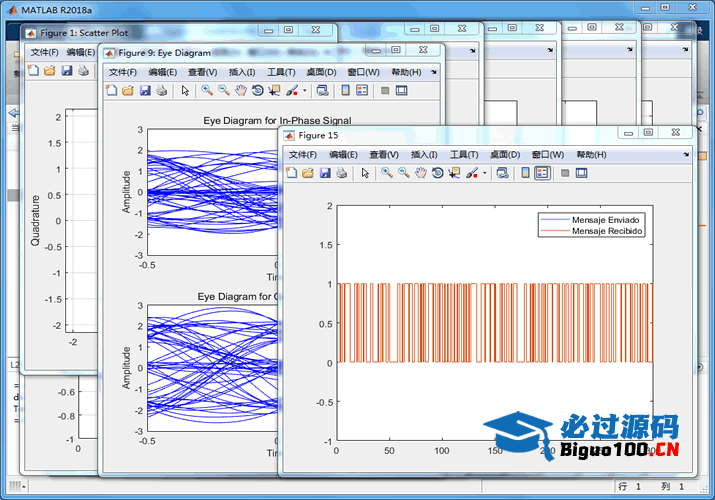
Task: Save figure icon in Figure 15 toolbar
Action: [x=325, y=173]
